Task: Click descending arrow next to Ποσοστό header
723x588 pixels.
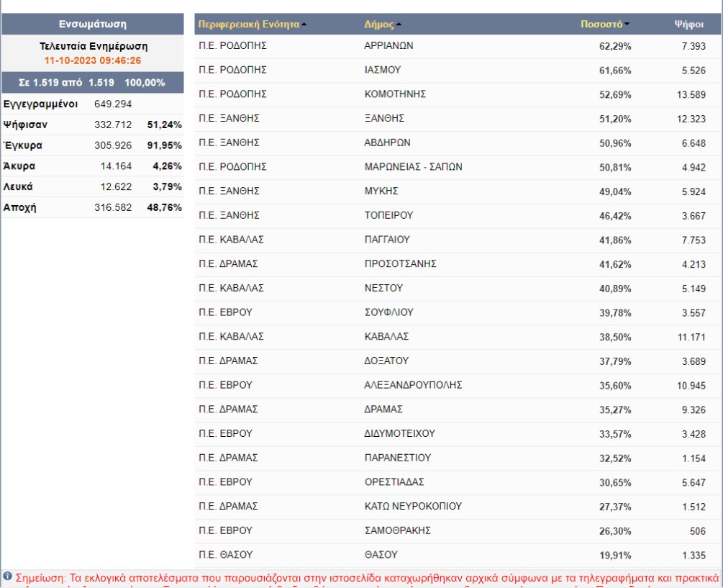Action: click(x=627, y=24)
